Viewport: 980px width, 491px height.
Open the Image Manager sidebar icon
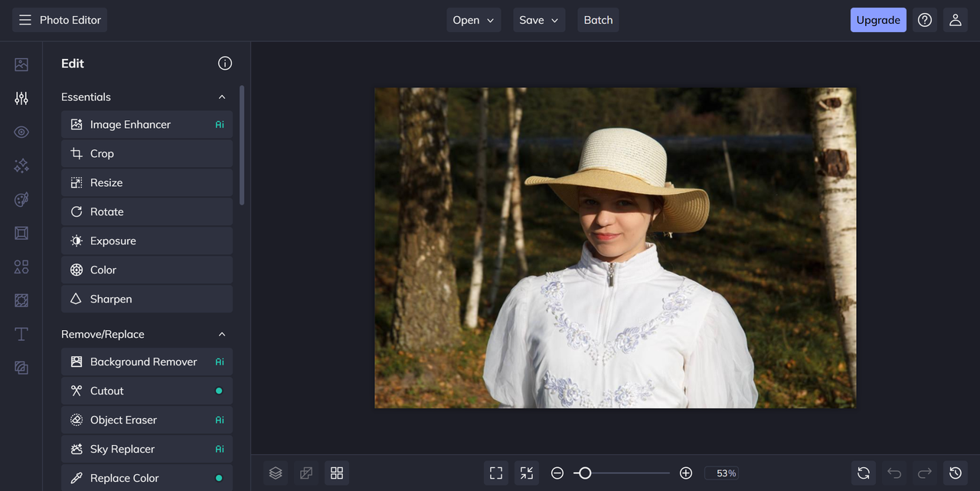(x=21, y=65)
